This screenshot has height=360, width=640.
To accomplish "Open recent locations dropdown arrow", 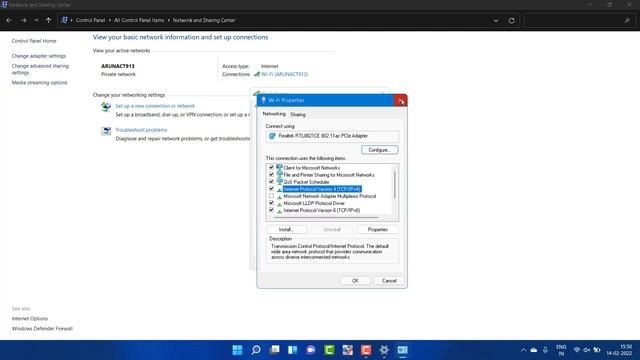I will (x=36, y=20).
